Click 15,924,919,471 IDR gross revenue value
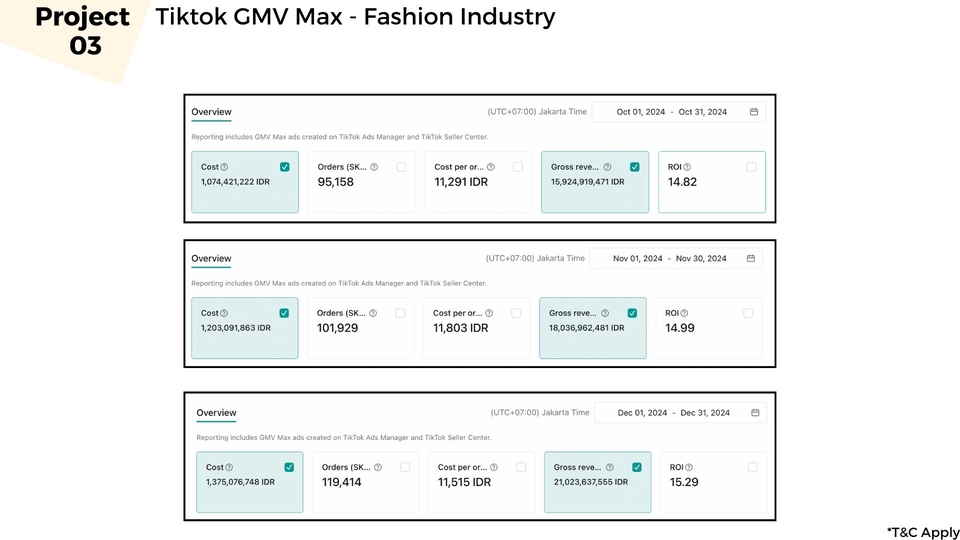The image size is (960, 540). click(588, 182)
